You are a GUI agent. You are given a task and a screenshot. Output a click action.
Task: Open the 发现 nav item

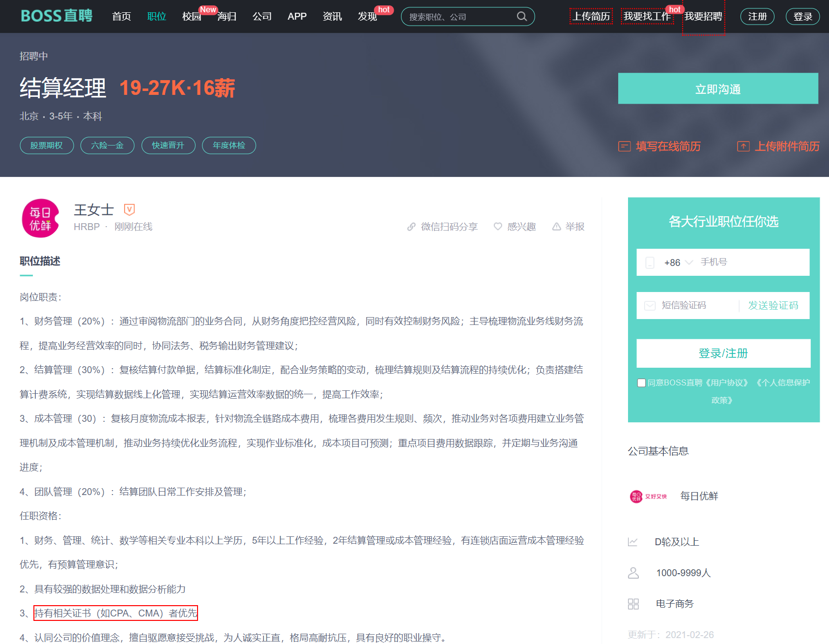(367, 17)
